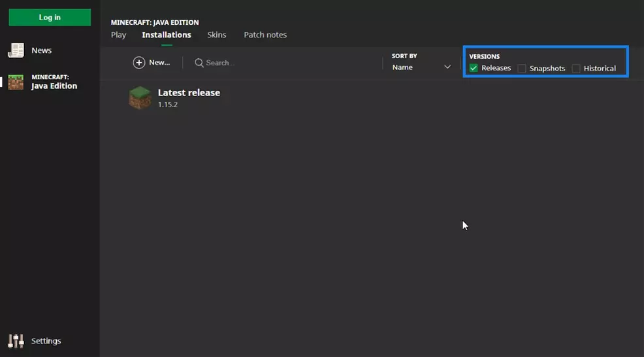
Task: Select the Java Edition grass block icon
Action: pos(16,82)
